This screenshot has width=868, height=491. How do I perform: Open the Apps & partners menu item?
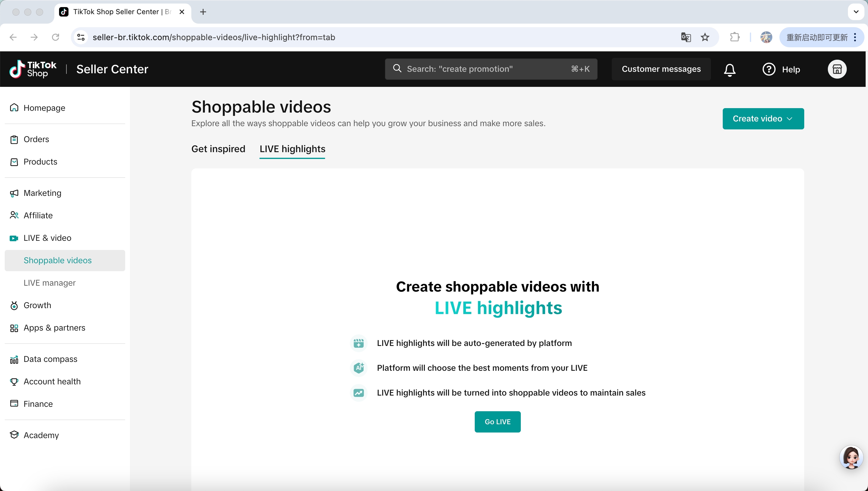[65, 328]
